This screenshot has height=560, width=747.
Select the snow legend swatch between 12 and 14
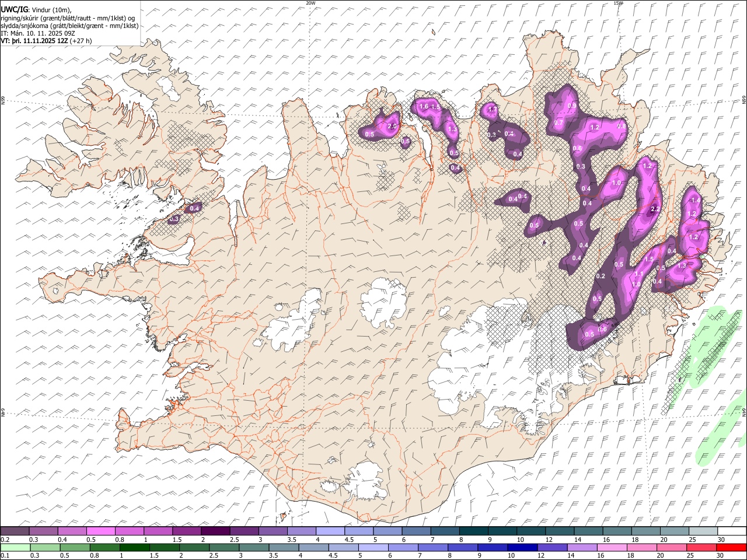coord(560,531)
